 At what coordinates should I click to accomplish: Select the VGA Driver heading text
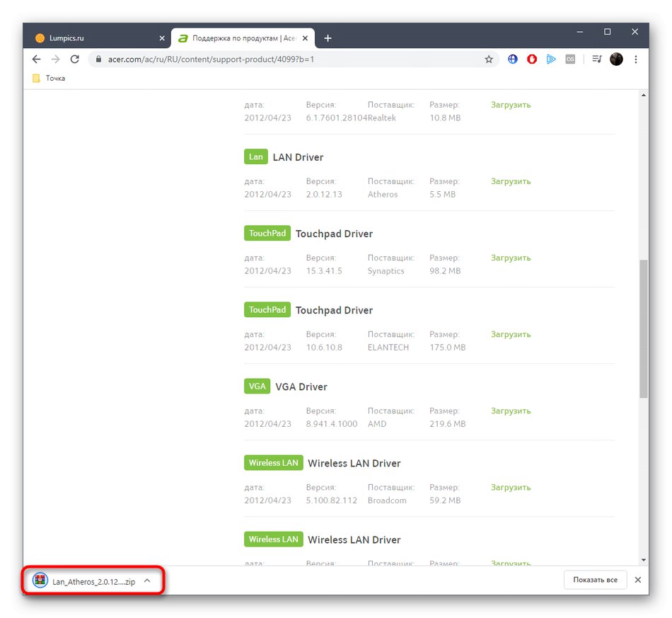point(301,387)
